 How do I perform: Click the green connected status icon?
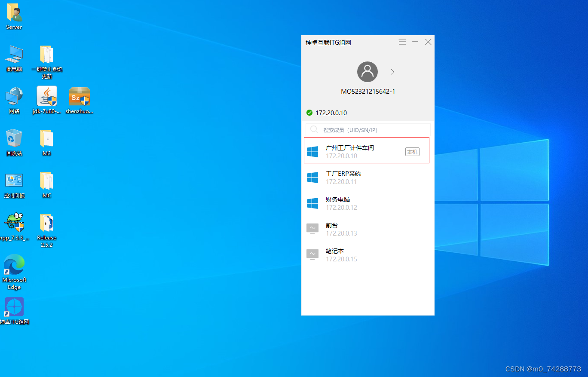[x=309, y=113]
